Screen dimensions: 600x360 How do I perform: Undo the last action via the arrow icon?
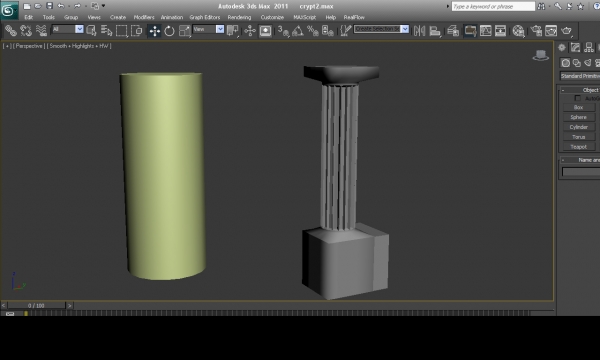pyautogui.click(x=61, y=6)
